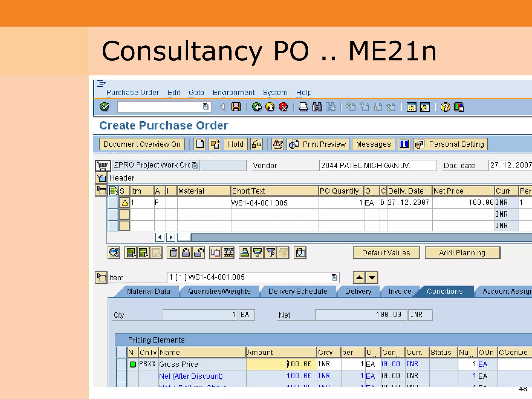
Task: Click the green status square for PBXX
Action: pos(133,364)
